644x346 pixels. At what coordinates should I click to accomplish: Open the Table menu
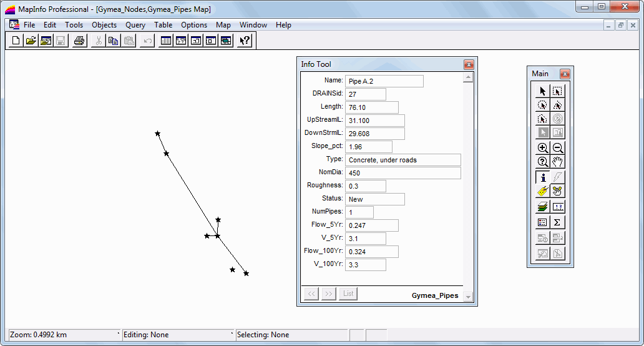click(x=163, y=25)
